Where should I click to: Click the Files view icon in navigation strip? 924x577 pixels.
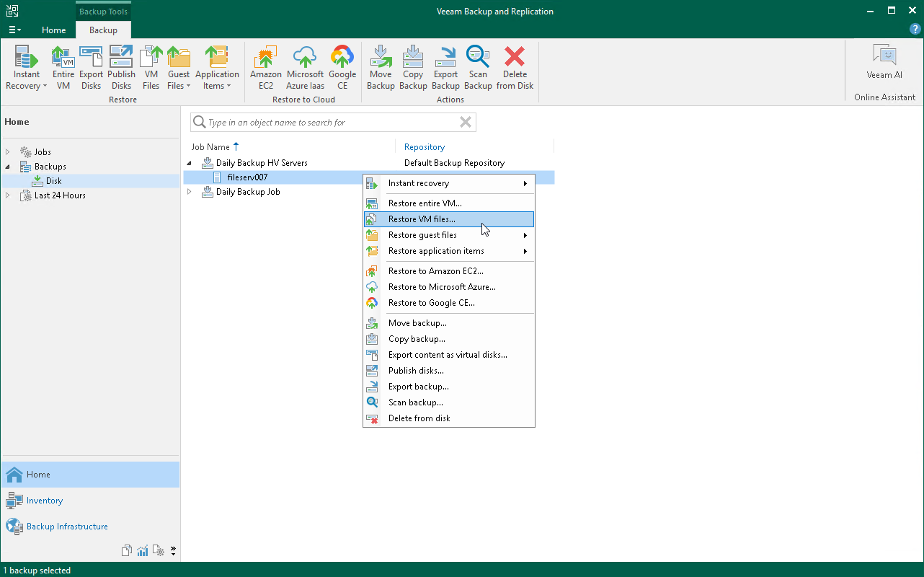tap(127, 551)
